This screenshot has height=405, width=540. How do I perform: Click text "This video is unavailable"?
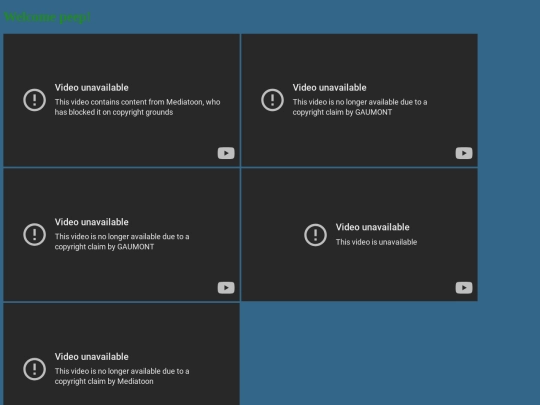[x=376, y=242]
